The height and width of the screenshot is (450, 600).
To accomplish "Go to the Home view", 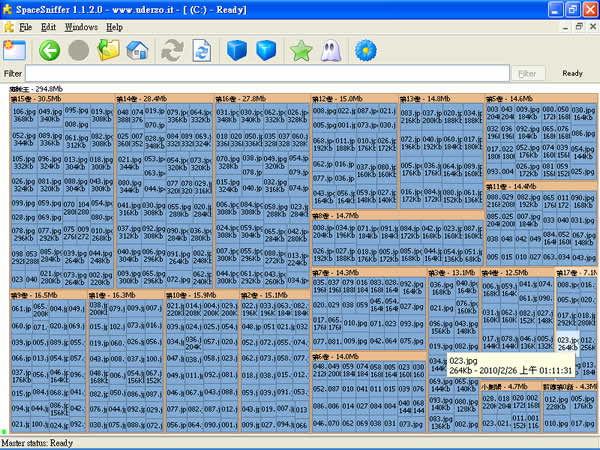I will 137,50.
